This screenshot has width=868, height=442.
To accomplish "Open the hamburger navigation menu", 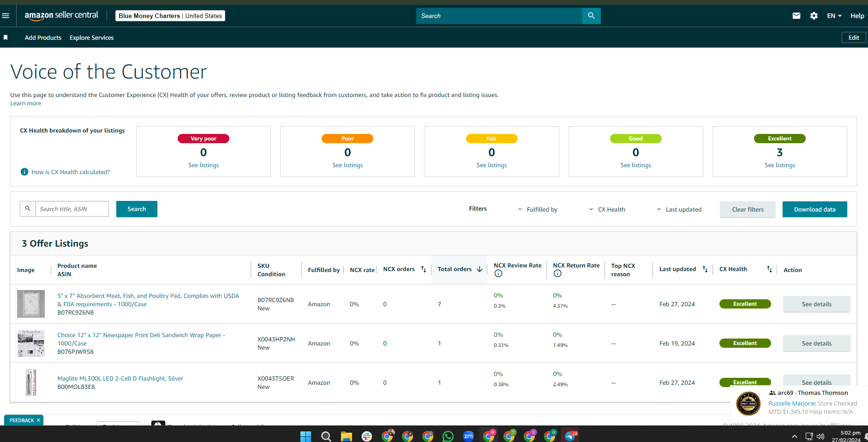I will [6, 16].
